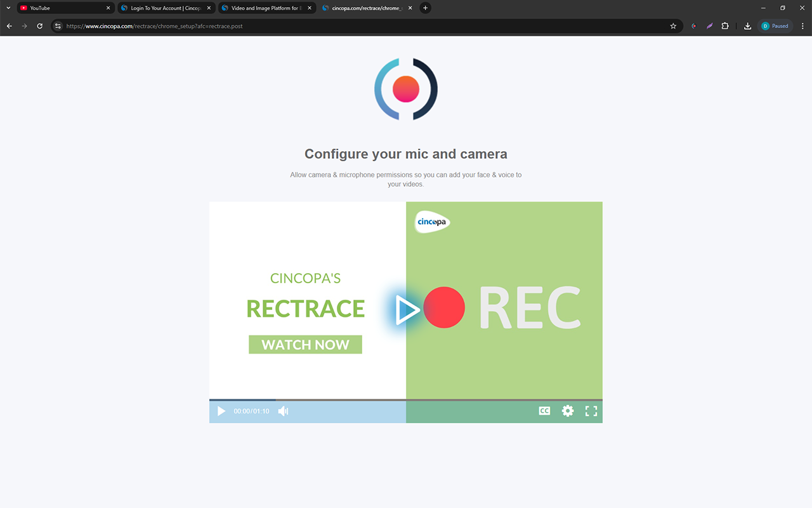Open the video player settings gear

567,411
